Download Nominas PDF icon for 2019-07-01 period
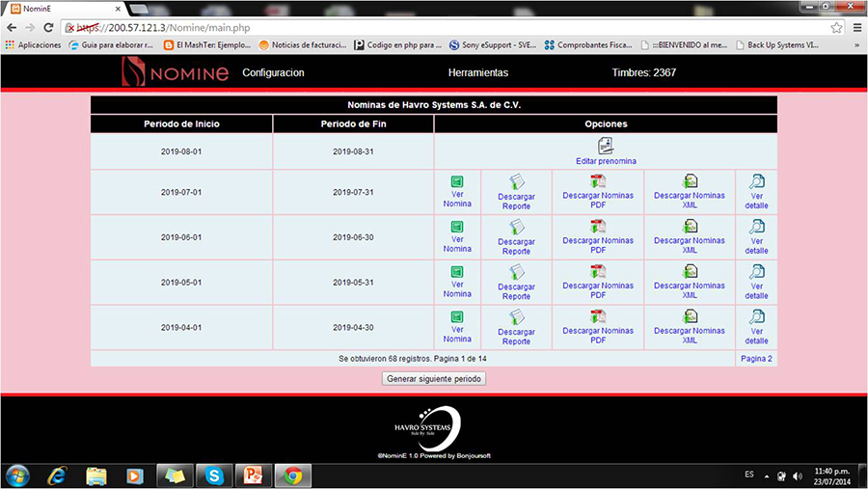Image resolution: width=868 pixels, height=489 pixels. click(x=598, y=180)
